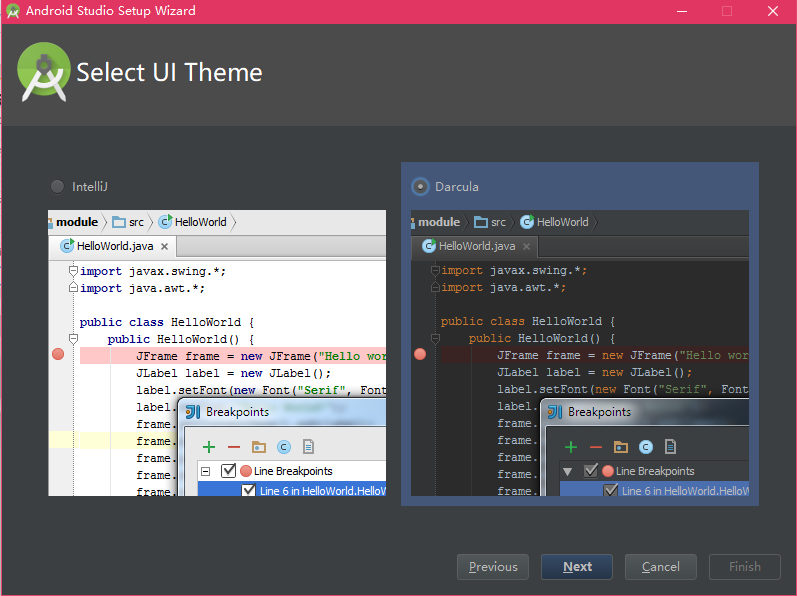Fold java.awt import marker in Darcula preview
The width and height of the screenshot is (797, 596).
coord(435,287)
